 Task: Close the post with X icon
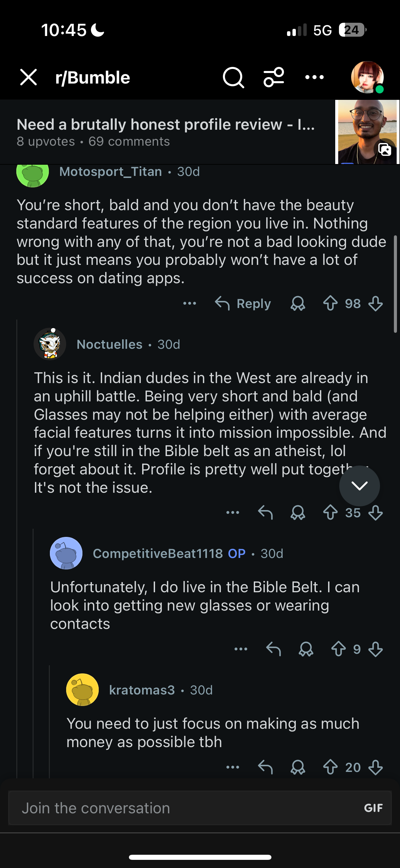coord(28,77)
